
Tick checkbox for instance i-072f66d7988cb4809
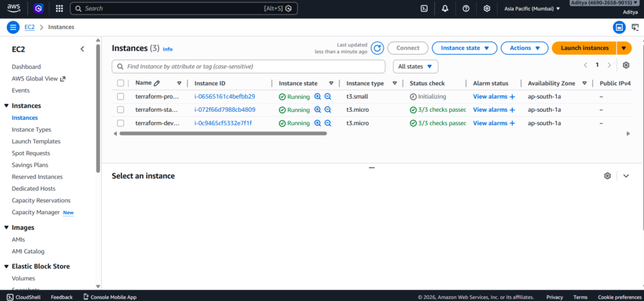click(121, 110)
